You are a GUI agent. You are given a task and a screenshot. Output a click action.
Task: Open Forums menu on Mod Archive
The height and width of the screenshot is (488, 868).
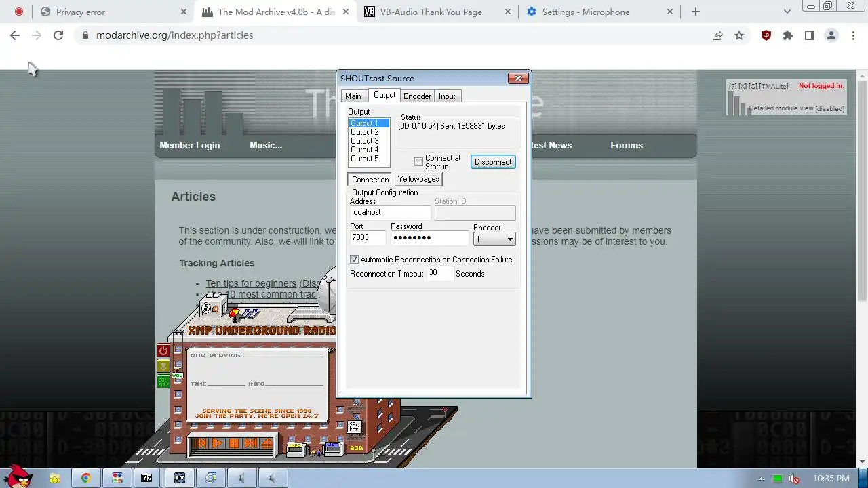627,145
